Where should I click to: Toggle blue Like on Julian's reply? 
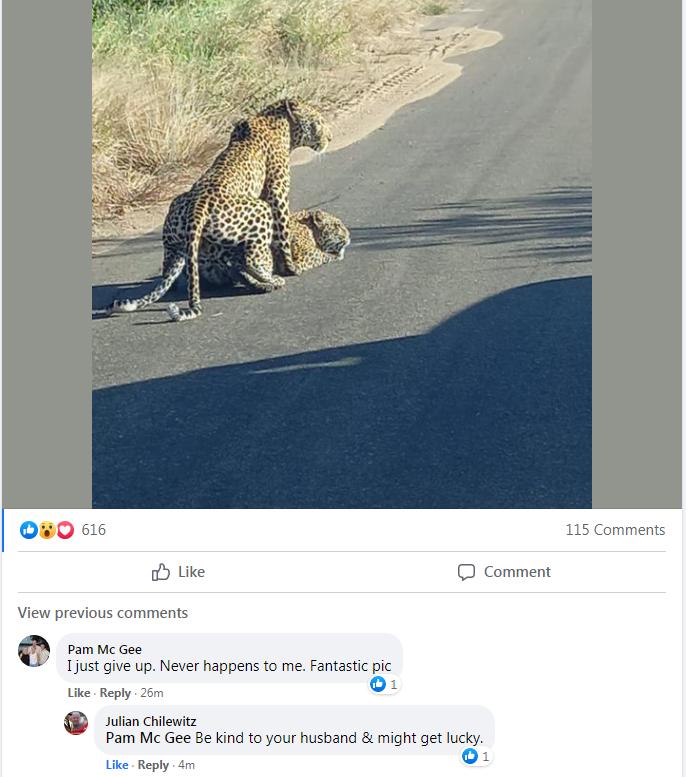point(117,765)
